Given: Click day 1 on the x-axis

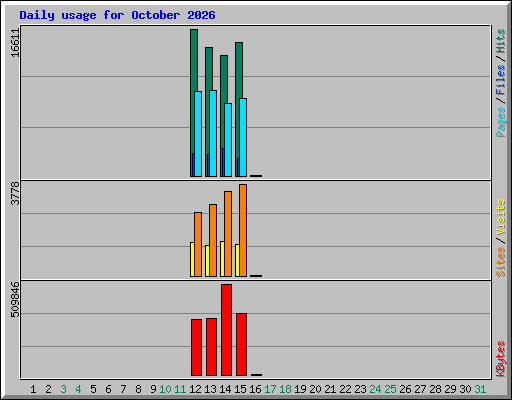Looking at the screenshot, I should point(33,389).
